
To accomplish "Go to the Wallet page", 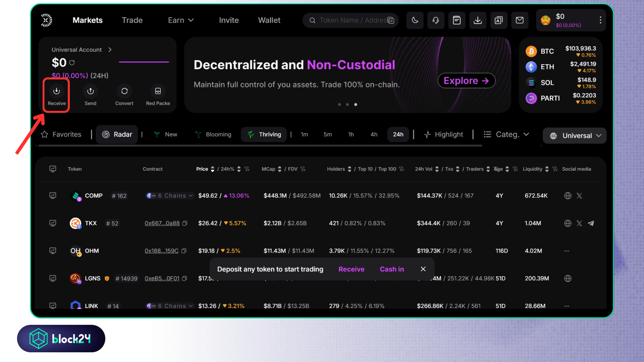I will click(x=269, y=20).
